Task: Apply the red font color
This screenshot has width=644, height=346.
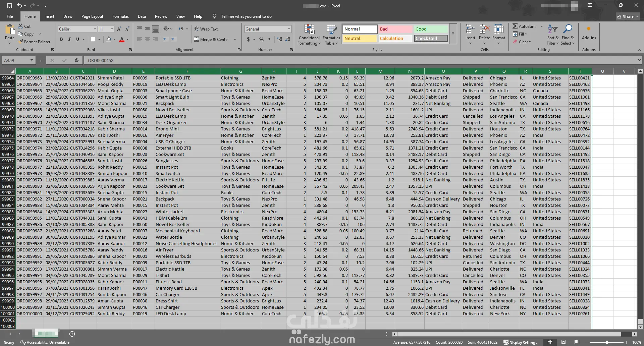Action: 122,39
